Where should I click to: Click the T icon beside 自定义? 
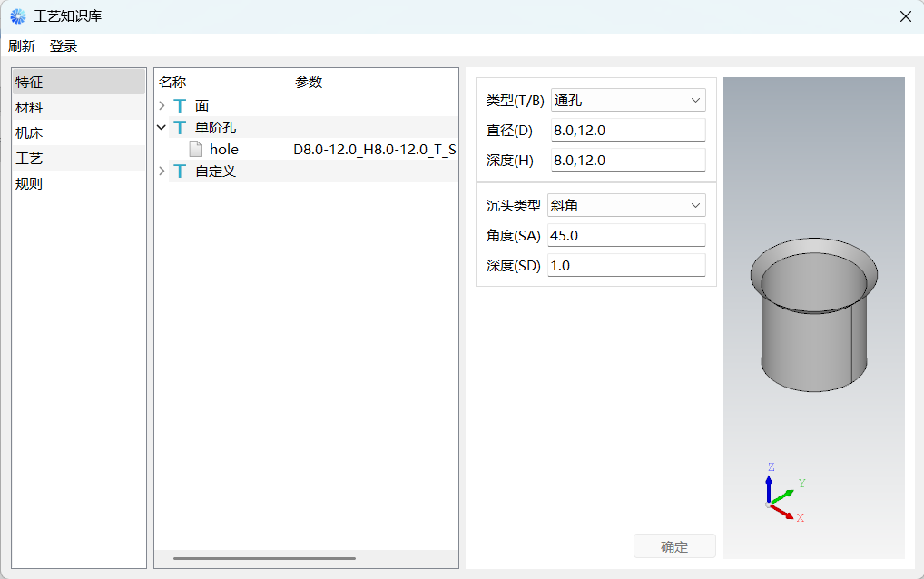[180, 172]
